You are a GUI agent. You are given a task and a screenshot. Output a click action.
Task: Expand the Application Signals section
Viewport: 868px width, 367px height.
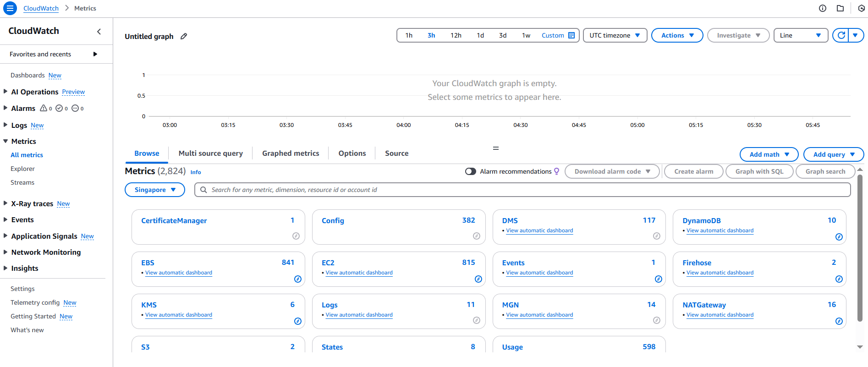click(5, 236)
